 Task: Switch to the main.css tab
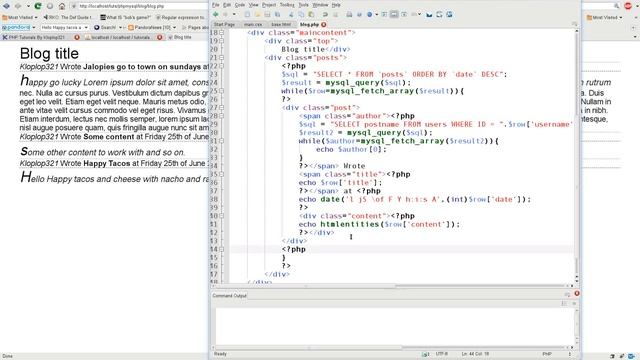tap(253, 24)
